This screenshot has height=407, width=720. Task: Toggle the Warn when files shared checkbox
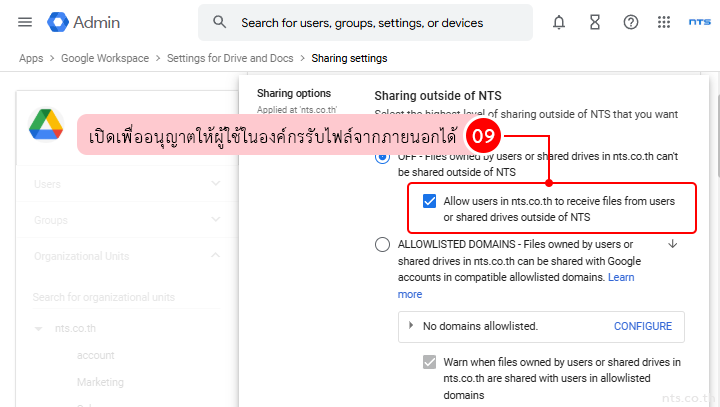tap(430, 362)
